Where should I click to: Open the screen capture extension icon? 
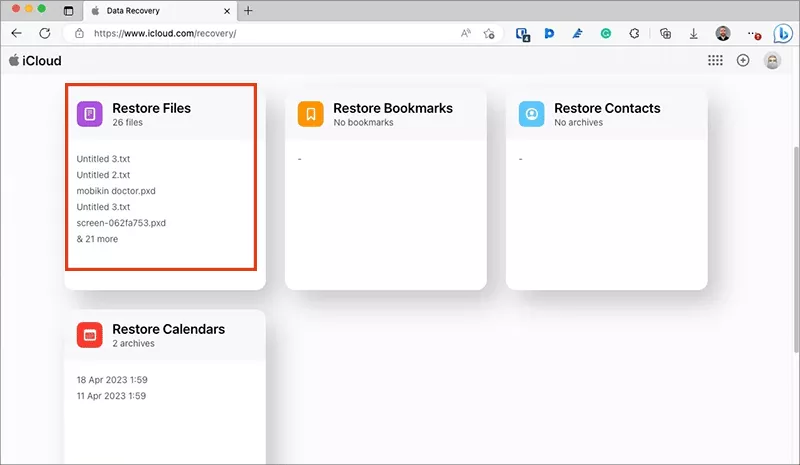(x=522, y=34)
